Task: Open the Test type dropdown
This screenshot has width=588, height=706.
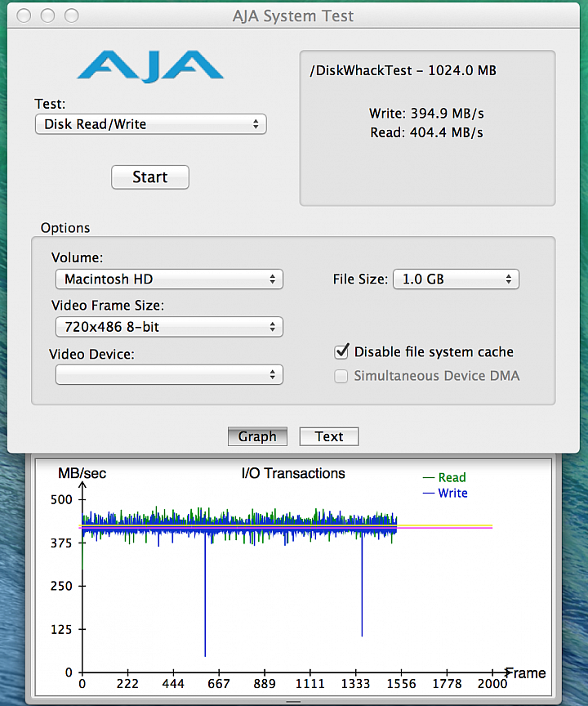Action: click(151, 124)
